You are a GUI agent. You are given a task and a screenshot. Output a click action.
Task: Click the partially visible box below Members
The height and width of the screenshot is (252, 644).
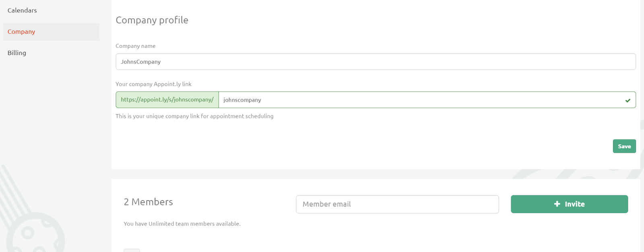pyautogui.click(x=132, y=250)
